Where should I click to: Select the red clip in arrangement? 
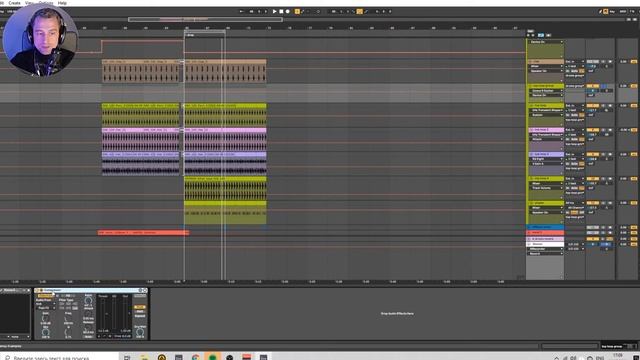point(143,233)
